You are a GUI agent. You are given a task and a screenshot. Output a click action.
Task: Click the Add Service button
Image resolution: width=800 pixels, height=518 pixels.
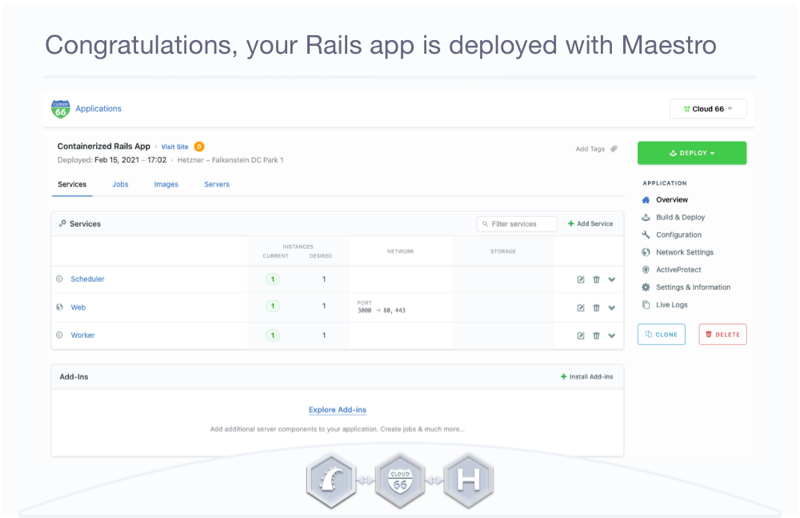pos(590,224)
